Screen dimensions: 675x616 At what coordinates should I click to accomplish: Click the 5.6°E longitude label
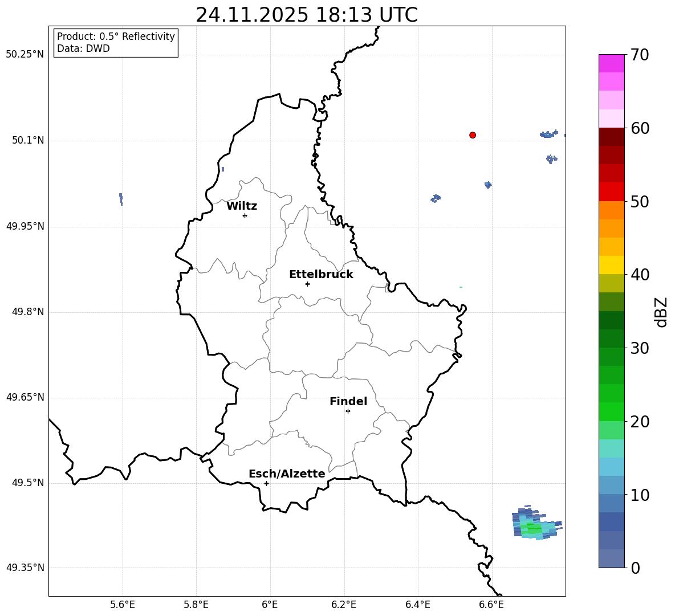click(123, 605)
